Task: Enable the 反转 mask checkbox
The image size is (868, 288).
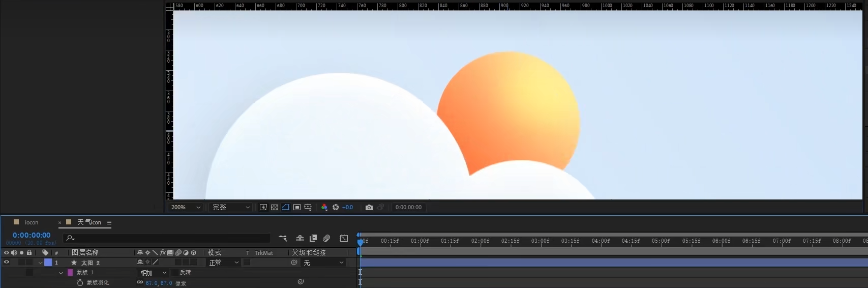Action: click(175, 273)
